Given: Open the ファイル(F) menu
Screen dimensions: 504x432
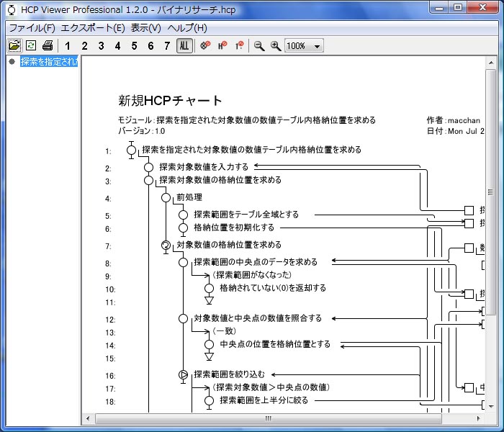Looking at the screenshot, I should coord(32,28).
